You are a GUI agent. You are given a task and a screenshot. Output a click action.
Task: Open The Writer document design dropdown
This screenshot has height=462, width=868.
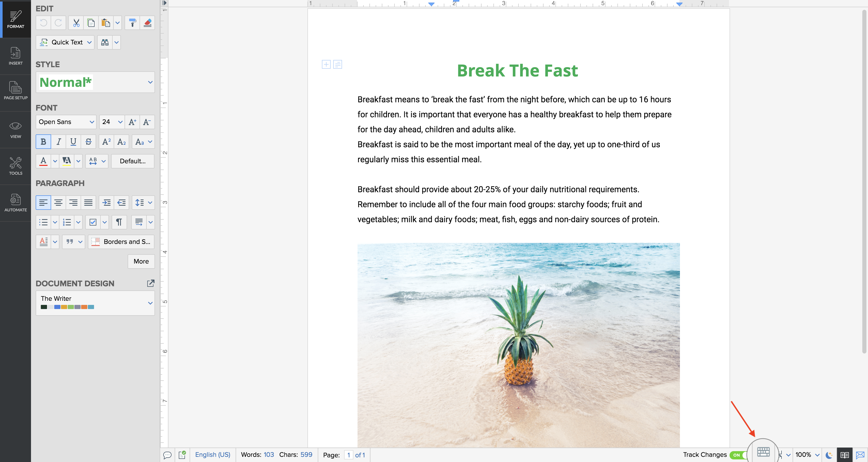150,303
